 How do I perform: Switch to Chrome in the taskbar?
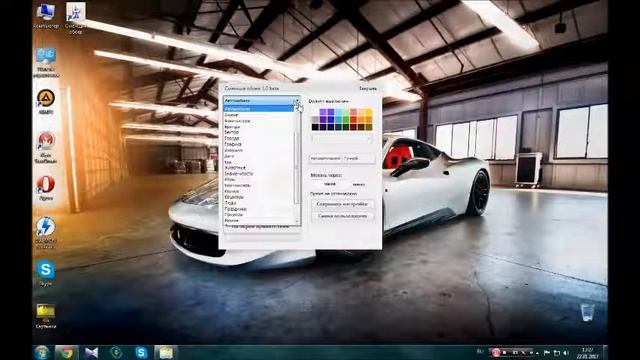[x=66, y=353]
